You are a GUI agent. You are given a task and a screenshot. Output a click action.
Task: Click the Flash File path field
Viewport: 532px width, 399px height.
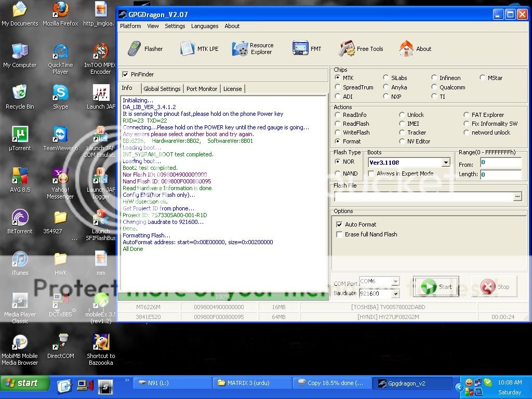tap(424, 196)
